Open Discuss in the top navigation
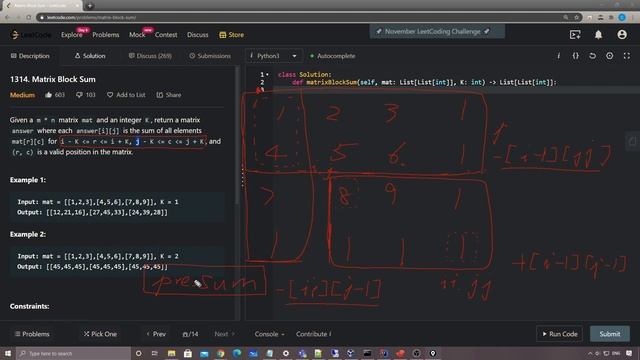 click(198, 35)
